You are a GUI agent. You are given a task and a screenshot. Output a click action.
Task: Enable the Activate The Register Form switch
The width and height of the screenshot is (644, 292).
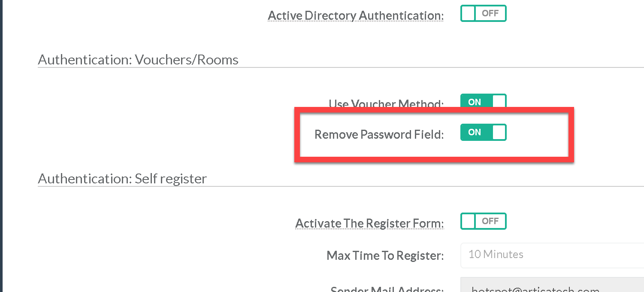tap(483, 221)
